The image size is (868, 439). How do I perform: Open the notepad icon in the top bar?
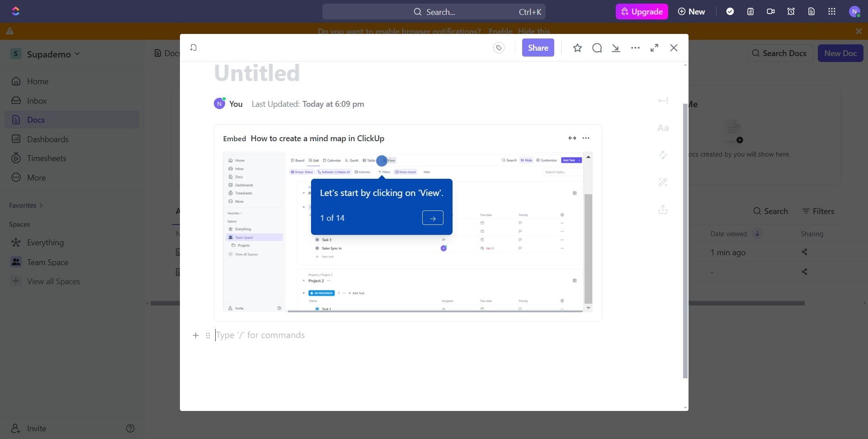point(750,11)
